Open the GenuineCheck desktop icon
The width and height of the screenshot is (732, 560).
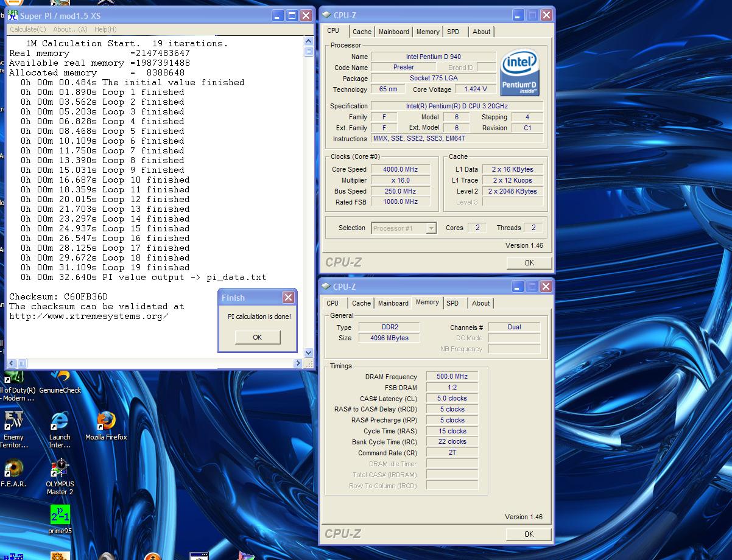tap(60, 382)
